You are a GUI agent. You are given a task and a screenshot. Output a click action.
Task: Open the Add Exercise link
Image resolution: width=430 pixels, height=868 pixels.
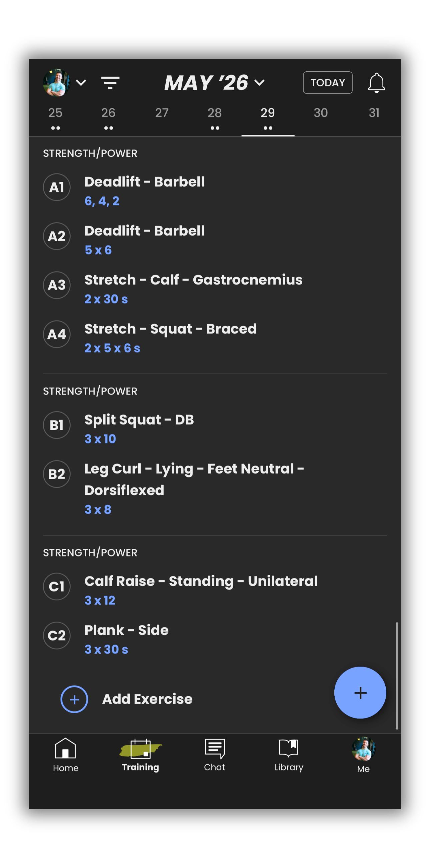(147, 699)
